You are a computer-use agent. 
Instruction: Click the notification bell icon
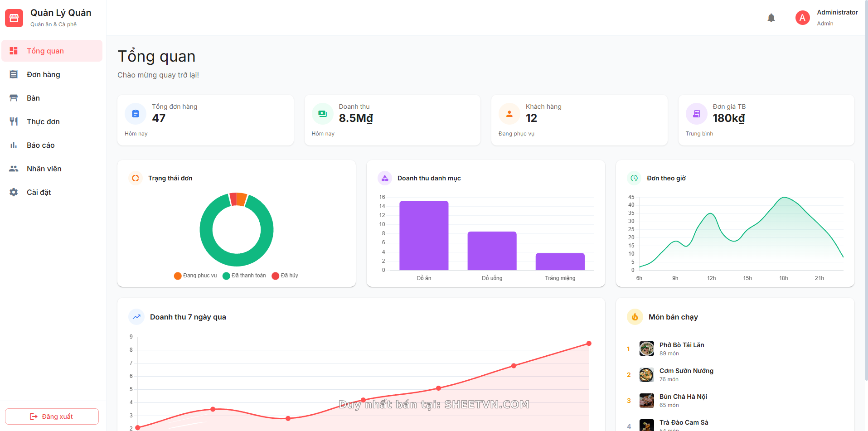point(771,18)
